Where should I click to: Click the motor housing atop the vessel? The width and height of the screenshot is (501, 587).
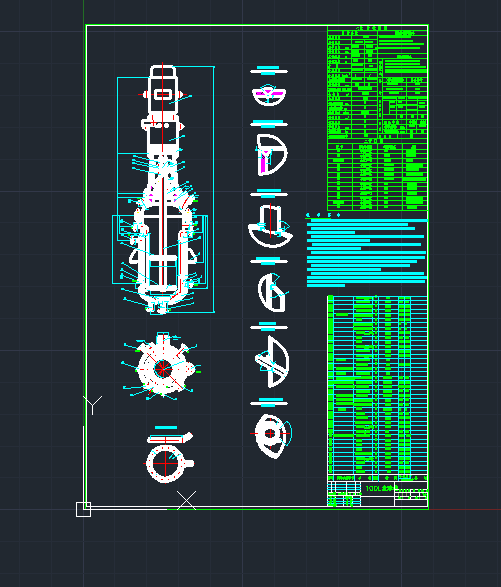tap(163, 89)
